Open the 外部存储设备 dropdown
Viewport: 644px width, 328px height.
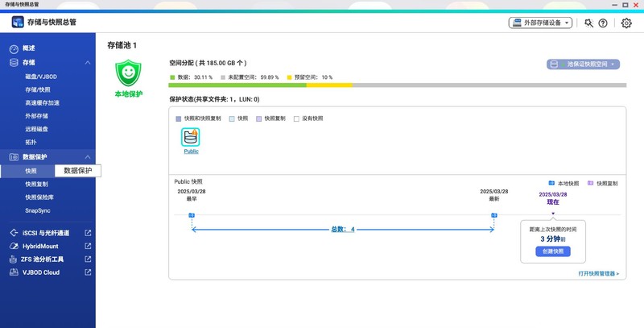coord(540,23)
